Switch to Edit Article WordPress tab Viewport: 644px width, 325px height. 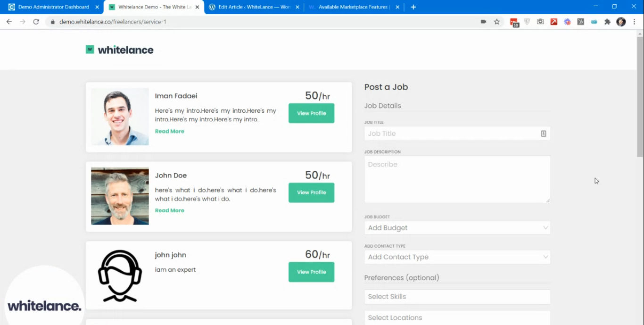click(x=254, y=7)
